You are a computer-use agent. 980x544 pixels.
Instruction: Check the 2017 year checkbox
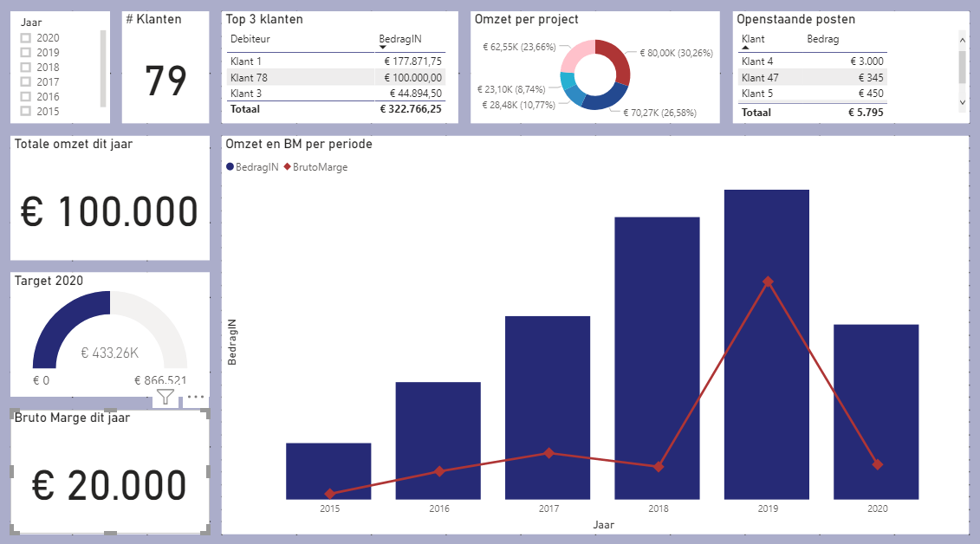[26, 81]
